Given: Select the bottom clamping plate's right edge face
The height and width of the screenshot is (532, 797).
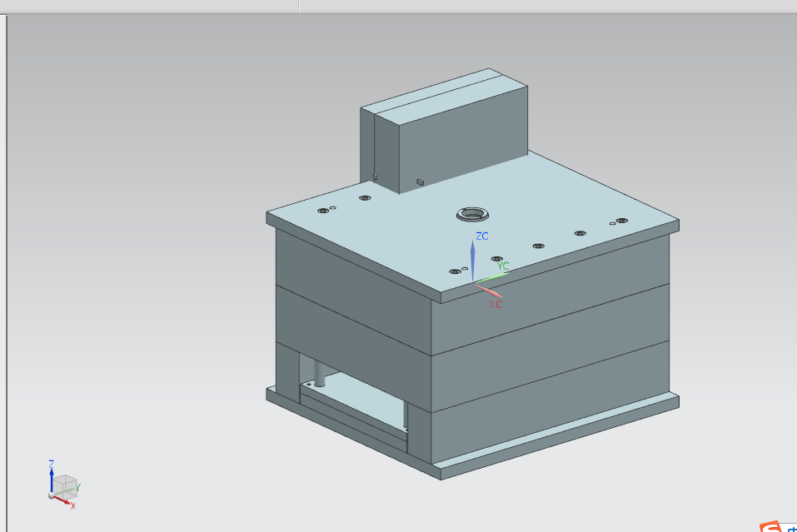Looking at the screenshot, I should pyautogui.click(x=559, y=437).
